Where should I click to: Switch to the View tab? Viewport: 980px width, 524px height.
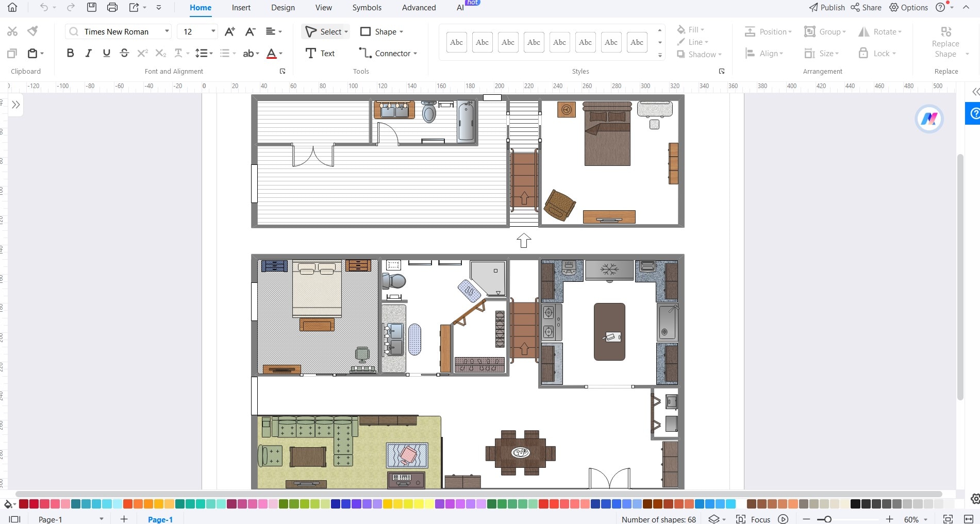click(324, 8)
